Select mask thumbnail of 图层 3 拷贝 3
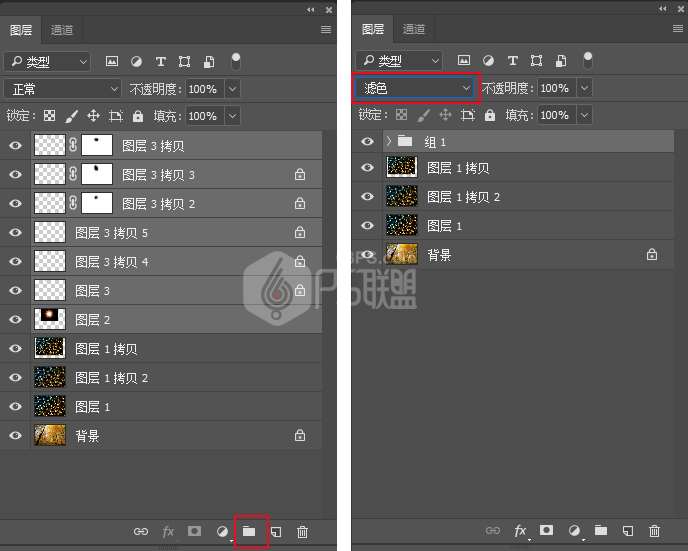This screenshot has height=551, width=688. pyautogui.click(x=97, y=174)
